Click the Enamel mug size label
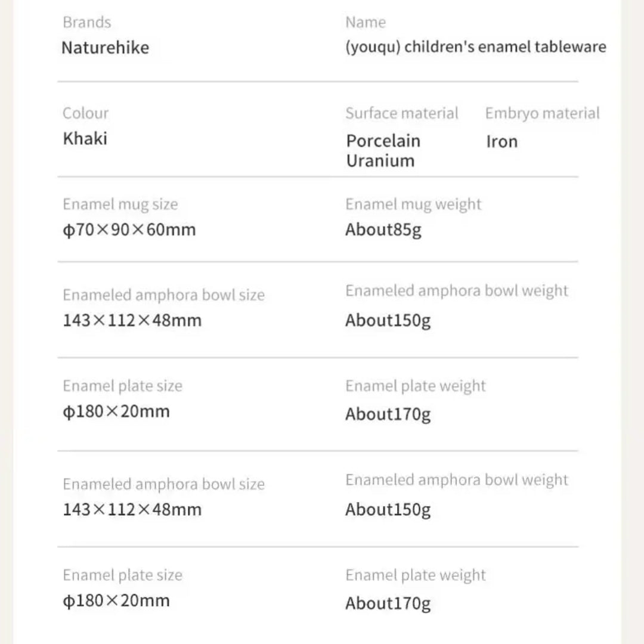644x644 pixels. click(120, 205)
